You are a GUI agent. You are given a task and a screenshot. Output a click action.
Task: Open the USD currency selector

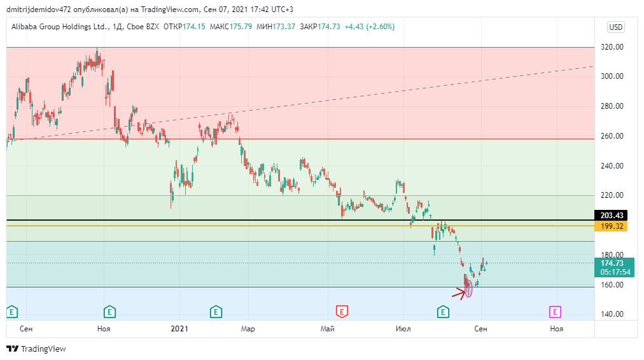point(615,27)
